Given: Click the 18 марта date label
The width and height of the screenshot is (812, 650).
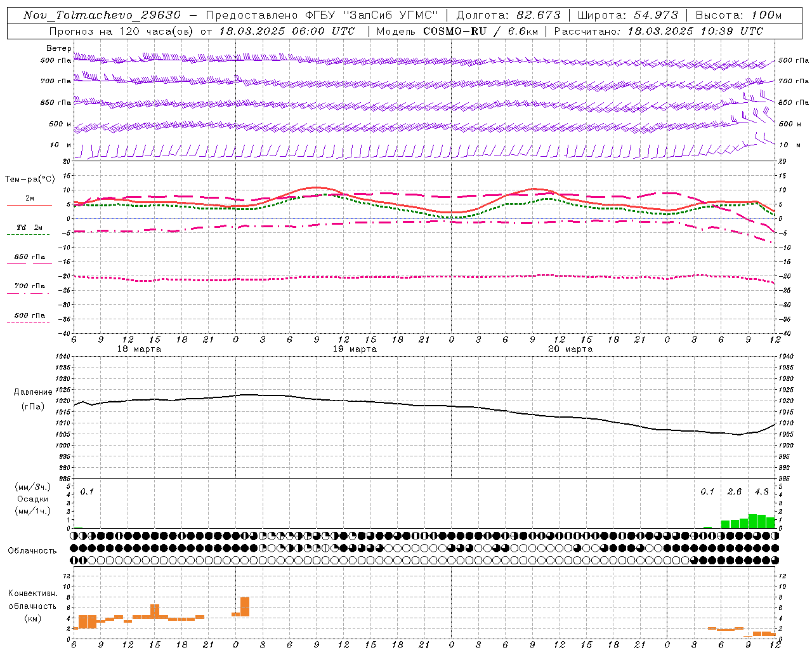Looking at the screenshot, I should [140, 349].
